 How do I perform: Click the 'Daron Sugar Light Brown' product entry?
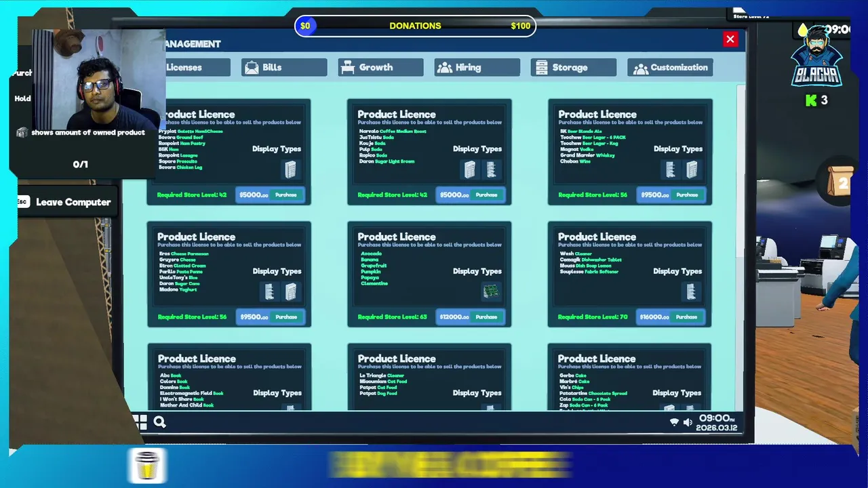coord(387,161)
